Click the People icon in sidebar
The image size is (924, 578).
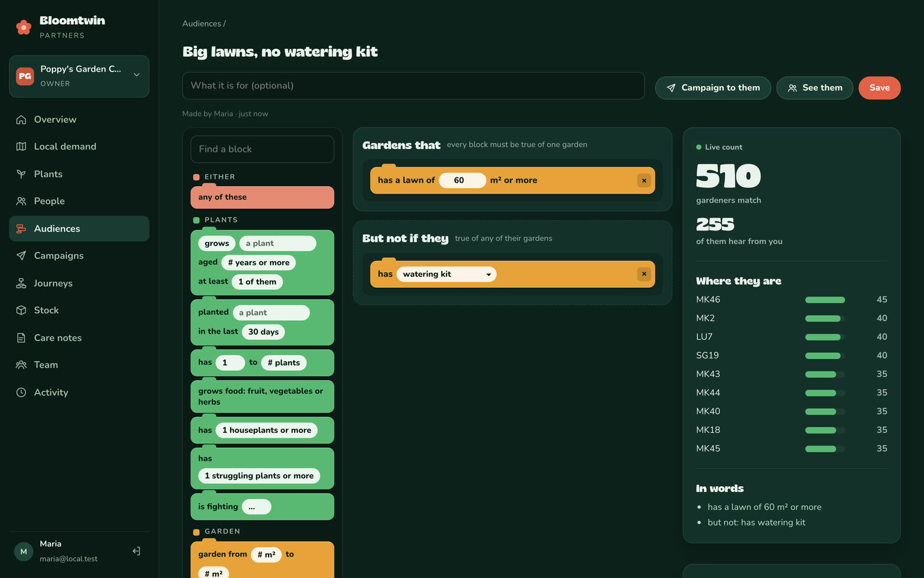pos(21,201)
